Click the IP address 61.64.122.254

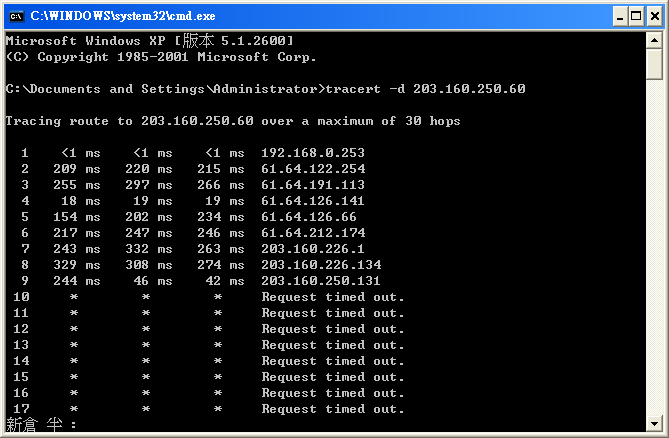(x=313, y=169)
